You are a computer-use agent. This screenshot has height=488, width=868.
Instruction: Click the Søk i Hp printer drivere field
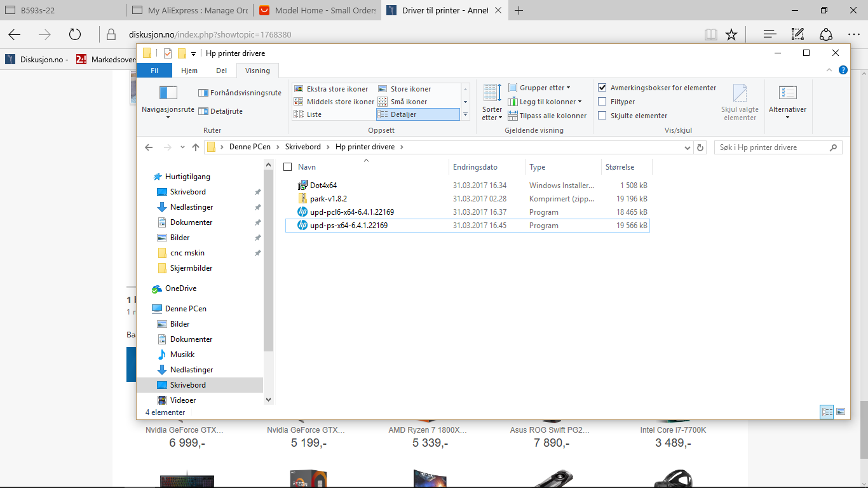[778, 147]
